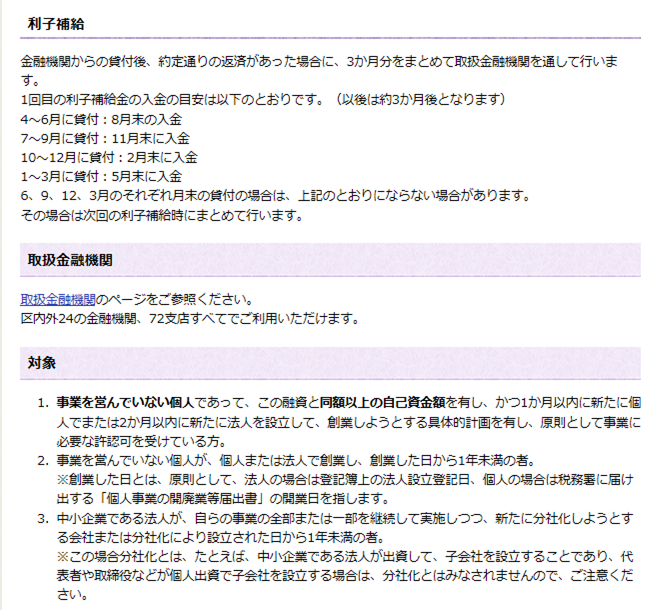Click the text 「個人事業の開廃業等届出書」
Screen dimensions: 658x610
coord(183,499)
